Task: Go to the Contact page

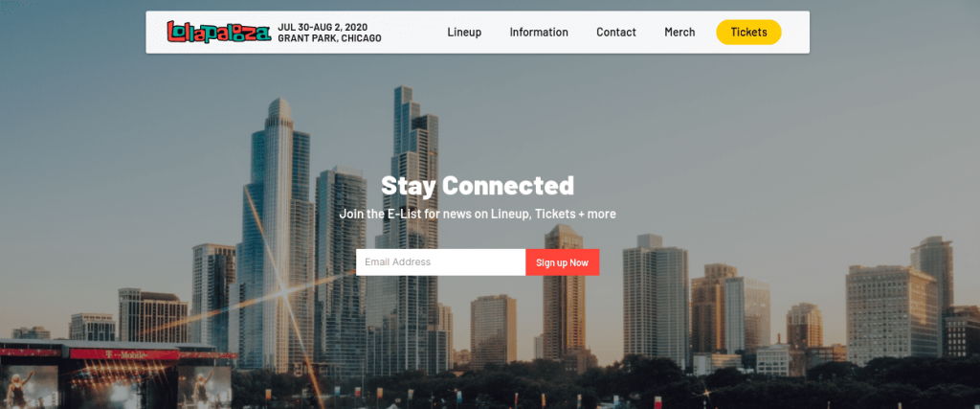Action: point(616,32)
